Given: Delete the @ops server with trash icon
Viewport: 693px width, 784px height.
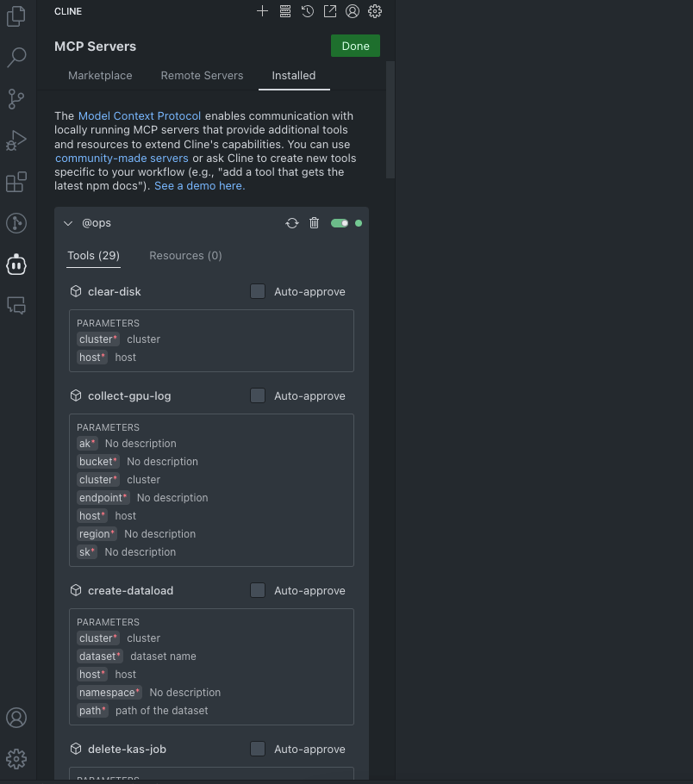Looking at the screenshot, I should pos(315,223).
